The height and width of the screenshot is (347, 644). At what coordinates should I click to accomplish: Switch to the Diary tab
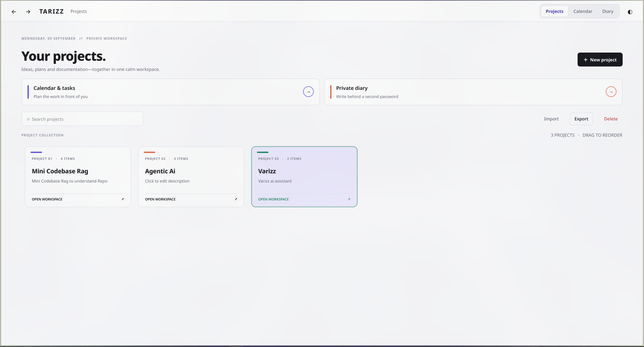pyautogui.click(x=608, y=11)
